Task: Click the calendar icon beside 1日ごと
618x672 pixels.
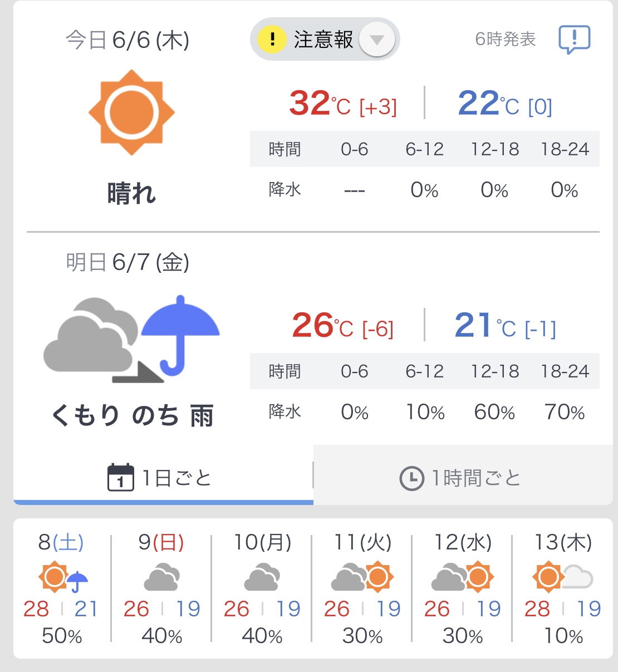Action: click(120, 478)
